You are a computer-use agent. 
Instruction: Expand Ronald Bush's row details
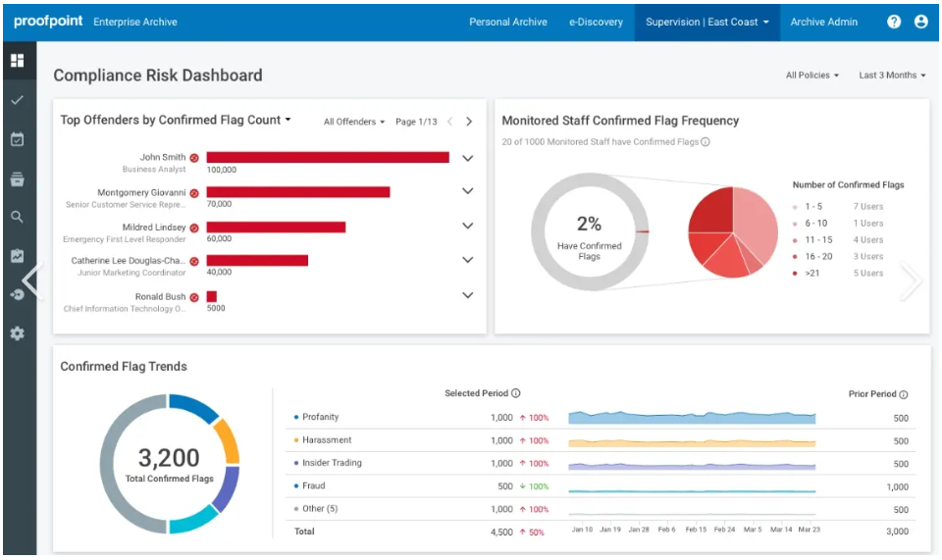pyautogui.click(x=467, y=295)
